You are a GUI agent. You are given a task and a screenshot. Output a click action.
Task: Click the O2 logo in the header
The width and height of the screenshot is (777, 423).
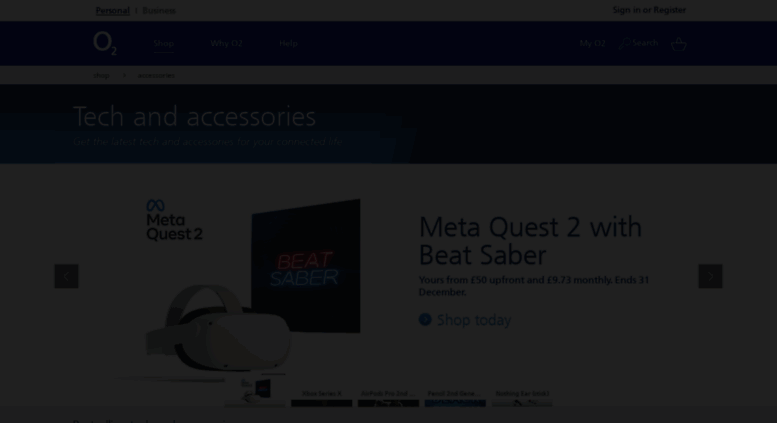pos(105,43)
